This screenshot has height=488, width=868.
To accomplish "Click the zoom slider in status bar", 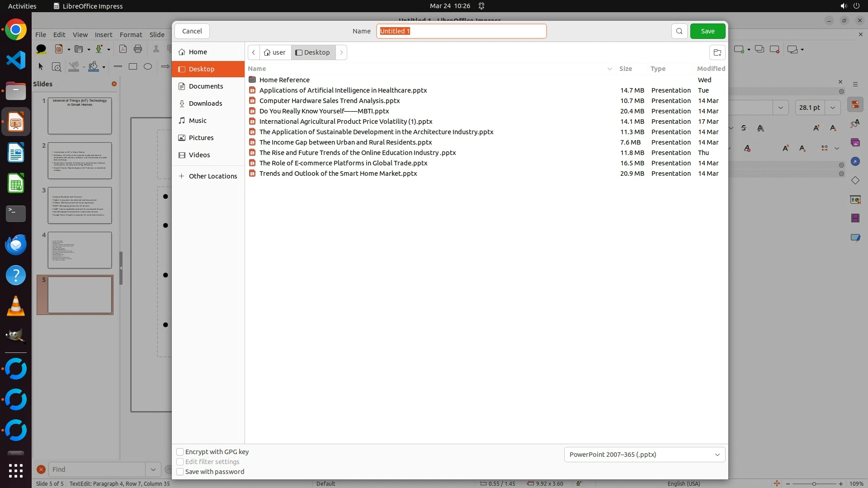I will tap(814, 483).
